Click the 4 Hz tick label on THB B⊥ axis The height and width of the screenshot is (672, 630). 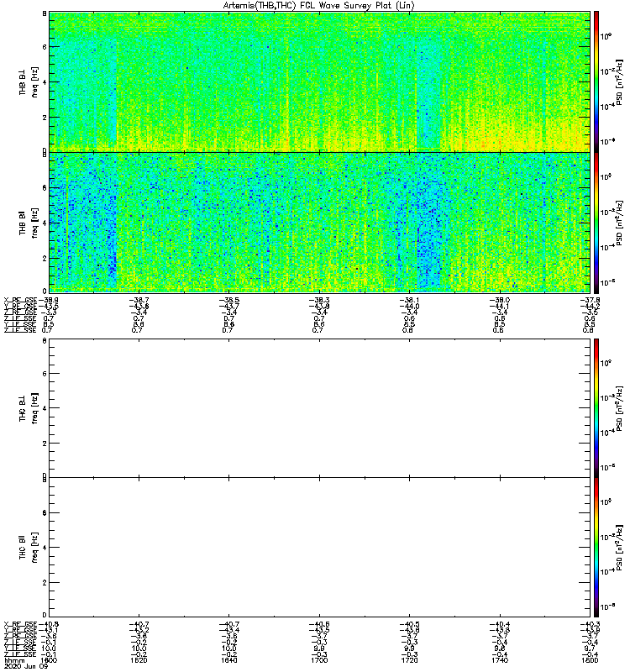click(45, 81)
